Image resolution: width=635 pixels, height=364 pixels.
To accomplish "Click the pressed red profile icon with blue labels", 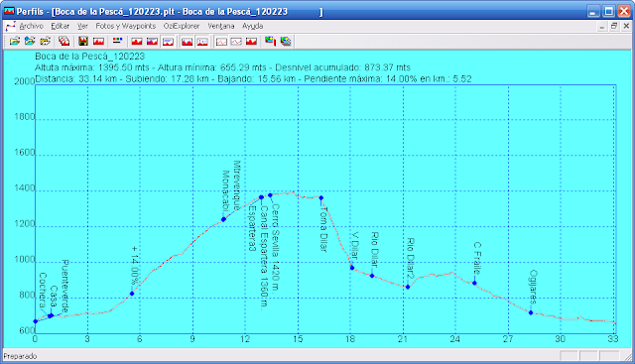I will (202, 42).
